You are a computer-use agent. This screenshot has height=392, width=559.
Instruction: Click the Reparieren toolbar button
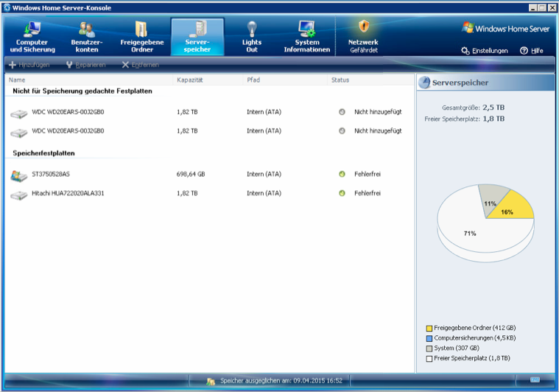pyautogui.click(x=85, y=65)
